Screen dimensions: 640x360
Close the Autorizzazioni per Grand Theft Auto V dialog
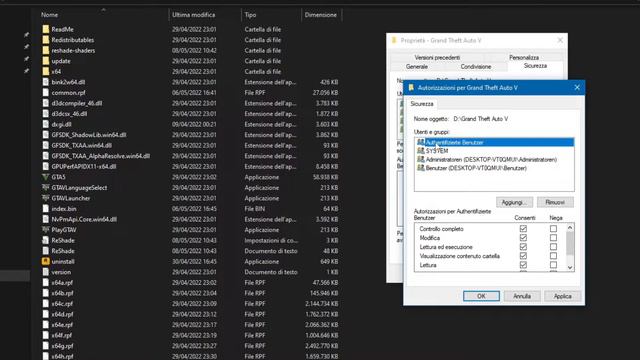click(x=577, y=88)
